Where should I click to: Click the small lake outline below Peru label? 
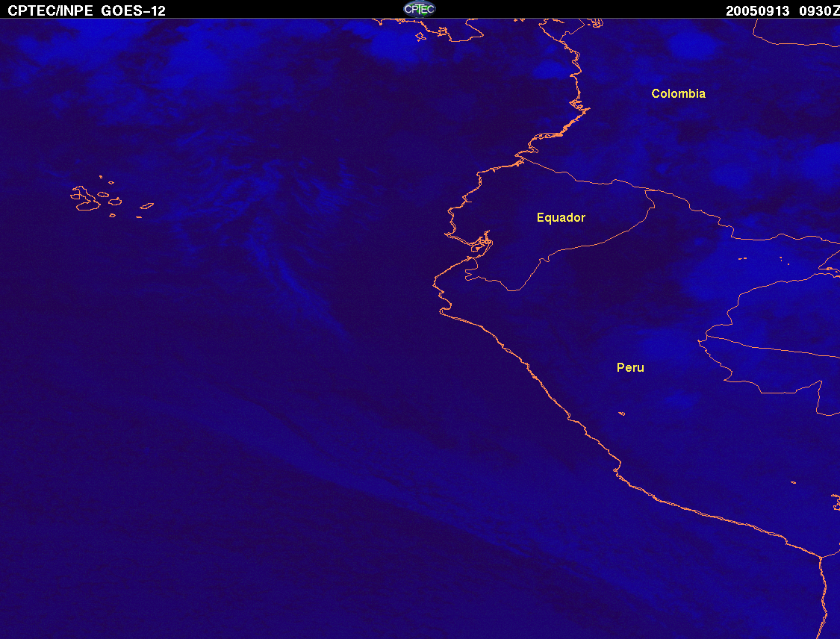[x=622, y=414]
